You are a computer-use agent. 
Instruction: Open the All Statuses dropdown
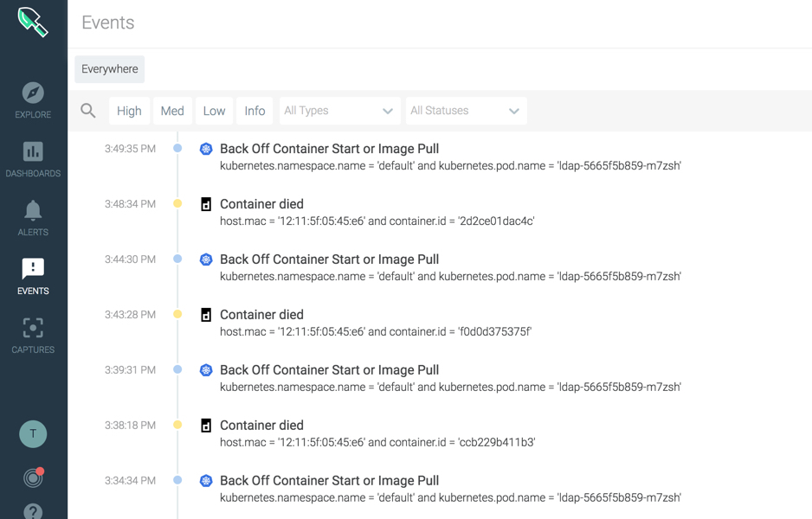coord(466,111)
